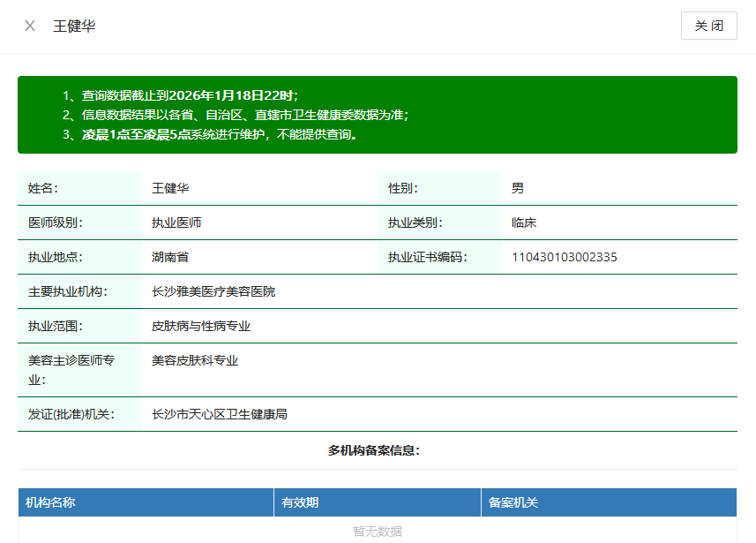Click the query data cutoff date notice
Viewport: 756px width, 543px height.
pyautogui.click(x=189, y=95)
